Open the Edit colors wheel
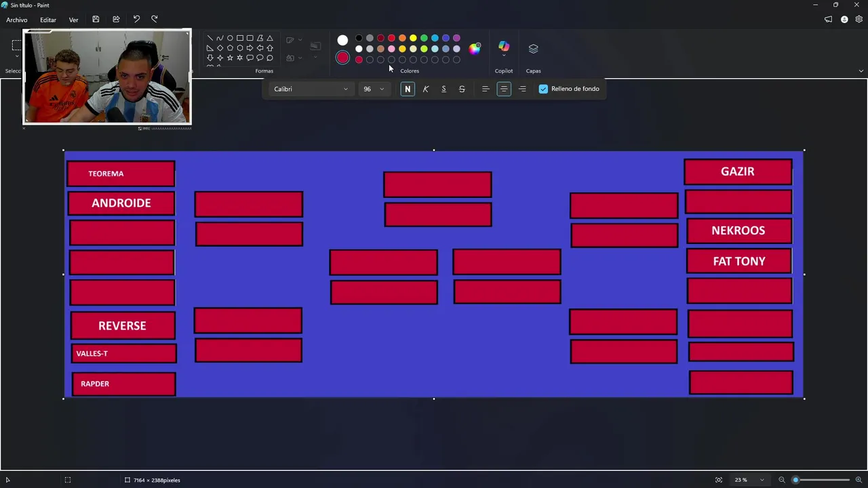 click(475, 48)
